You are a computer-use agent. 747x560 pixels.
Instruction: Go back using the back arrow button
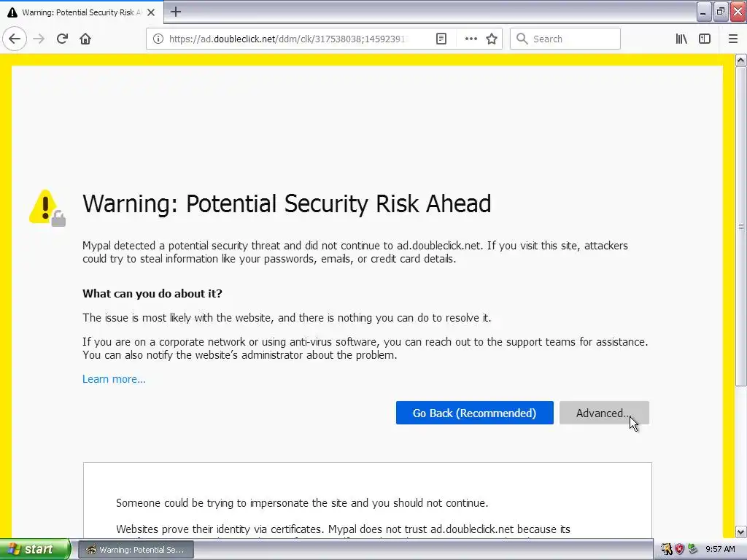tap(15, 39)
